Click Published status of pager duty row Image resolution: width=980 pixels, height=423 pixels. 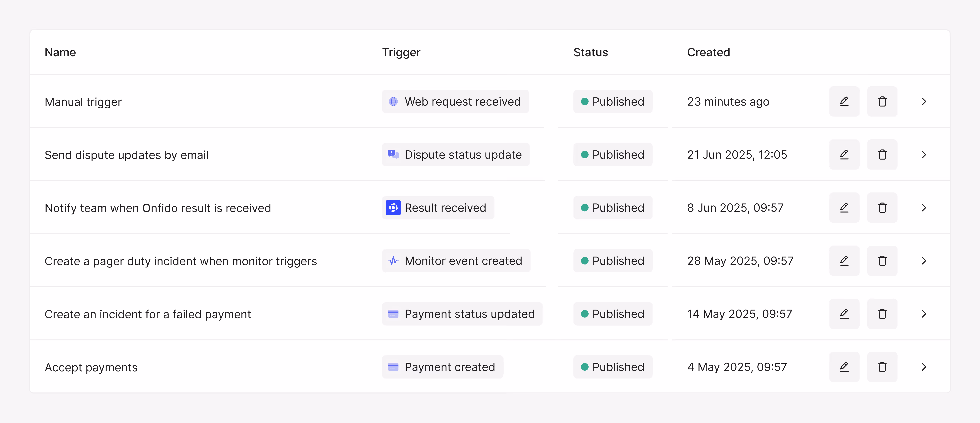613,261
